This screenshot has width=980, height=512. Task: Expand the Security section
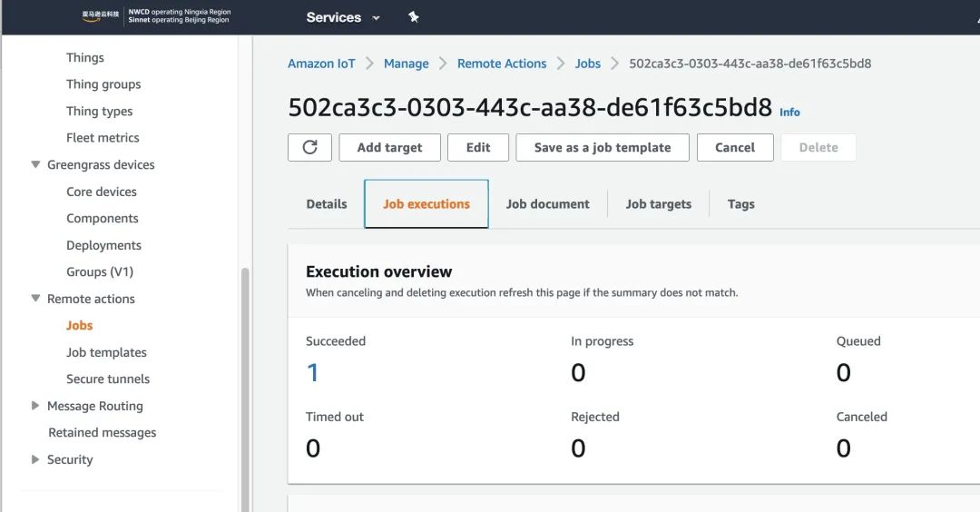coord(36,459)
